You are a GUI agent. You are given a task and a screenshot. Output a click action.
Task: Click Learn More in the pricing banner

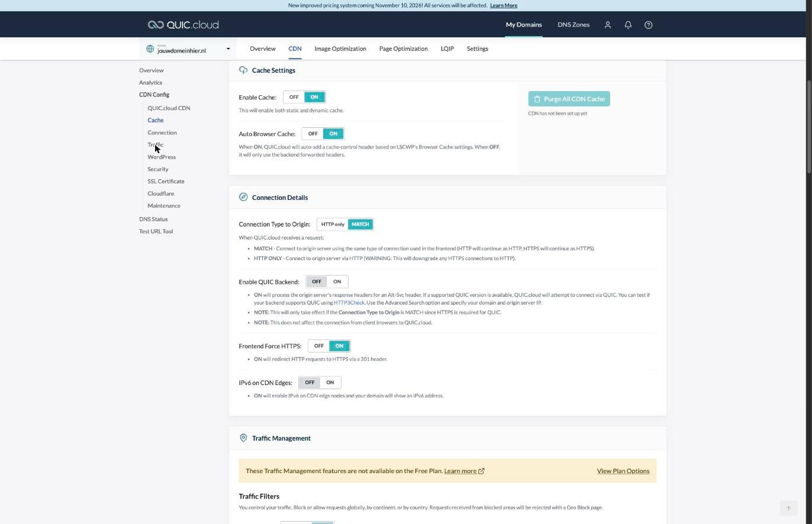click(x=504, y=5)
